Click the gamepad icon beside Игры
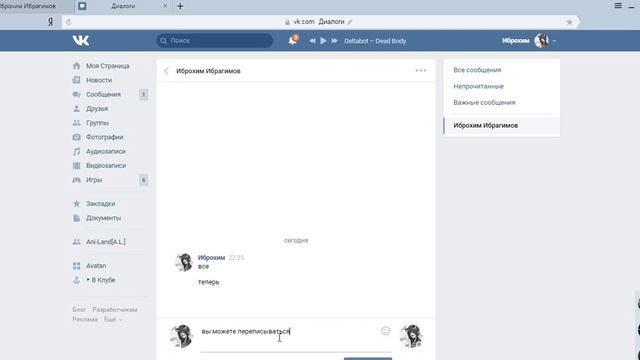 (x=76, y=180)
